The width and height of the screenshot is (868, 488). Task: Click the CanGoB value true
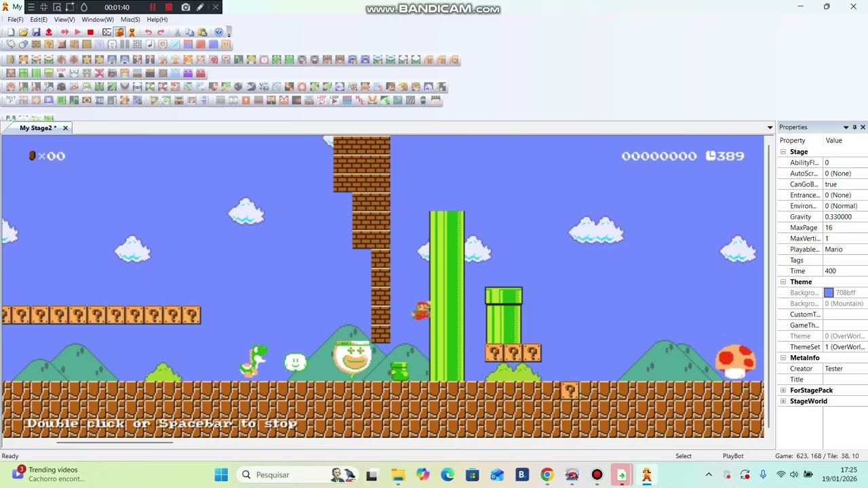click(x=846, y=184)
